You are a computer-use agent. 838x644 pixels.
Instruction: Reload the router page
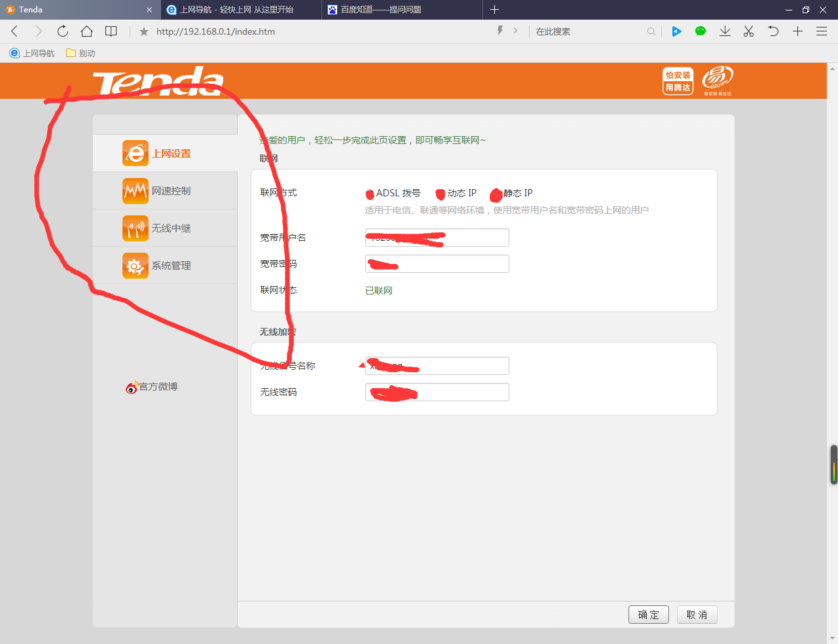(x=63, y=31)
